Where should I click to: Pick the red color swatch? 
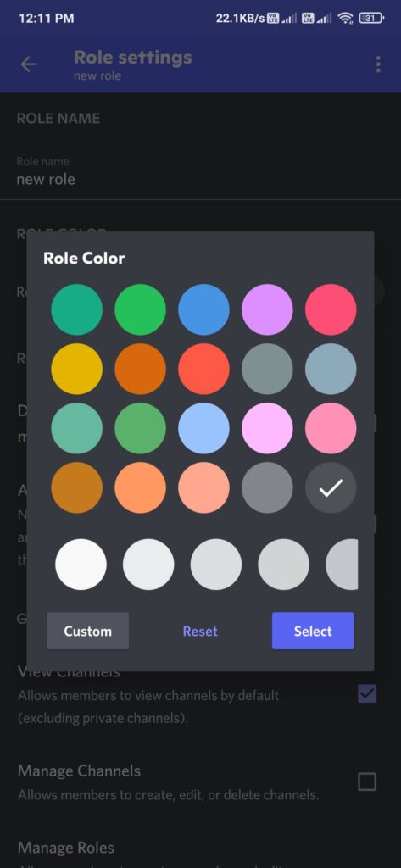(x=203, y=369)
